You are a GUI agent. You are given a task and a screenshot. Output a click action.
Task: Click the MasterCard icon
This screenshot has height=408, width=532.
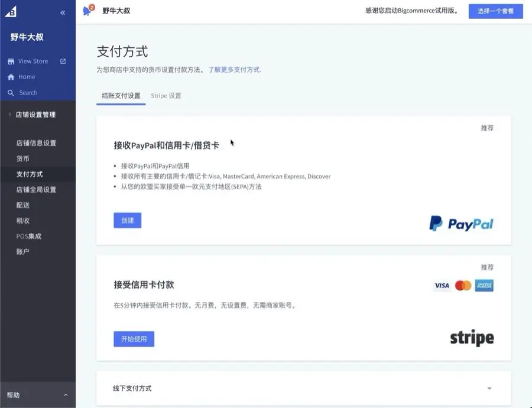(x=463, y=286)
